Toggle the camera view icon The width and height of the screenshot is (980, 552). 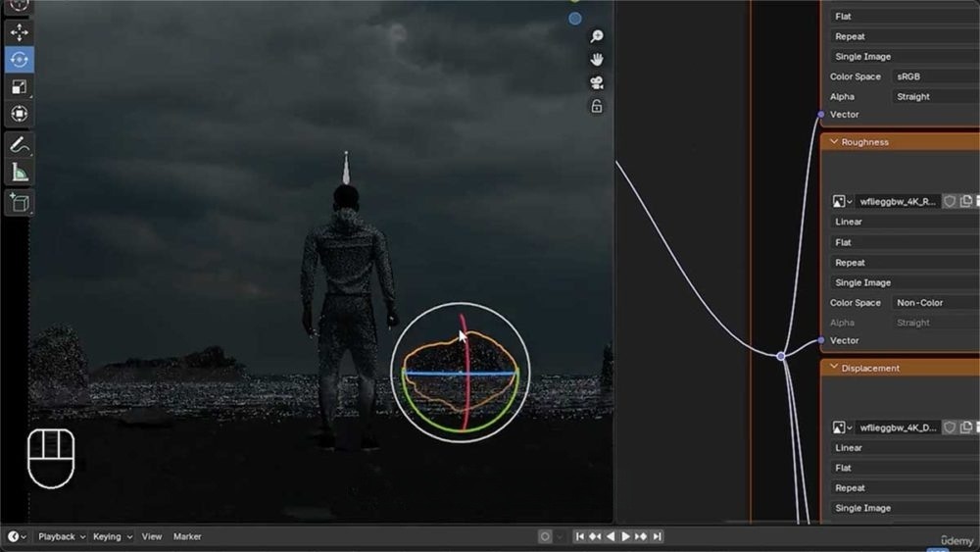596,82
